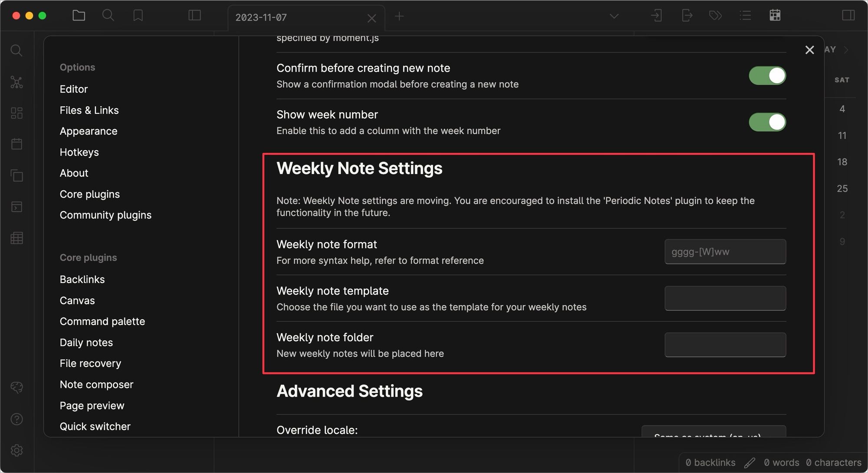Click the Weekly note folder input field
This screenshot has width=868, height=473.
tap(725, 344)
